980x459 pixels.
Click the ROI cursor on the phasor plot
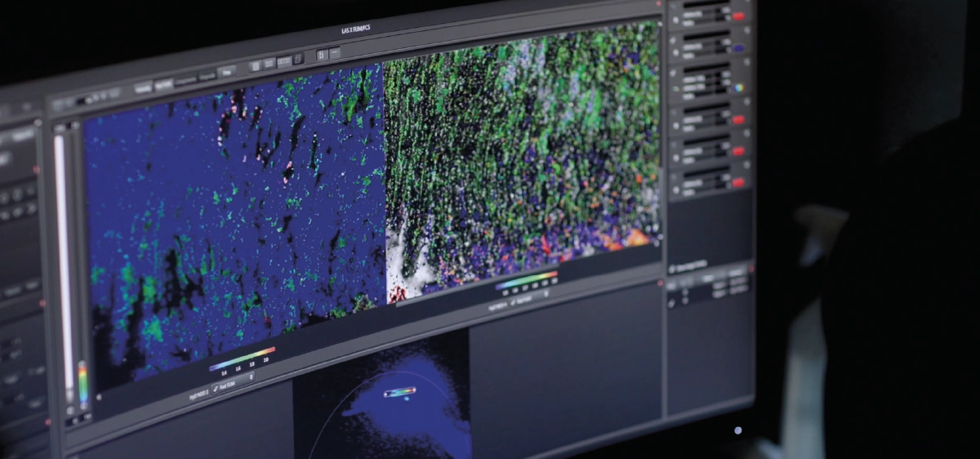(400, 391)
